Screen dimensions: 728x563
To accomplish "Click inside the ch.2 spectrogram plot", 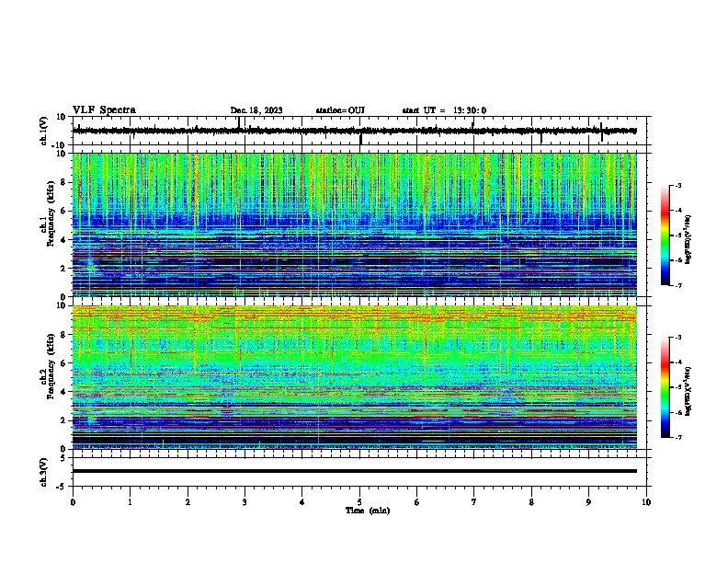I will click(x=354, y=377).
